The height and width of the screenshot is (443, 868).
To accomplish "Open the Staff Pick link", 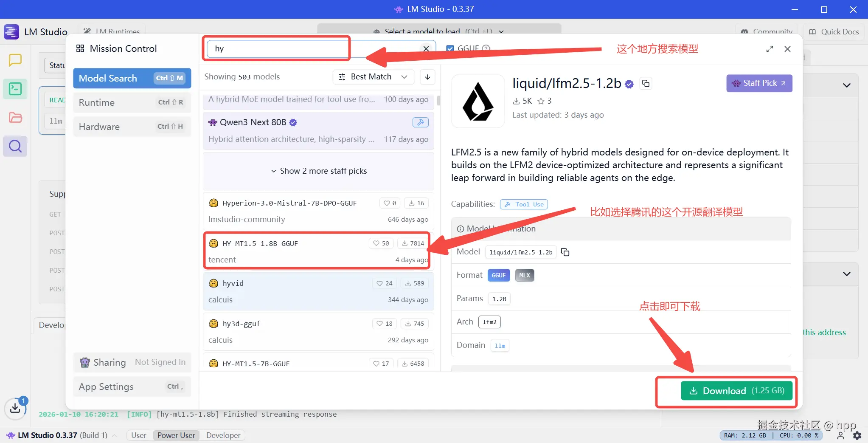I will coord(759,83).
